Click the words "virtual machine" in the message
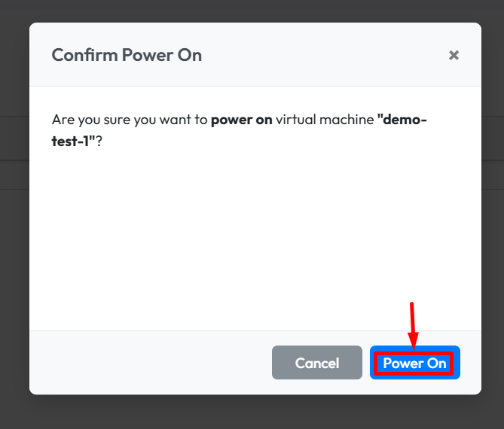This screenshot has height=429, width=504. (325, 120)
